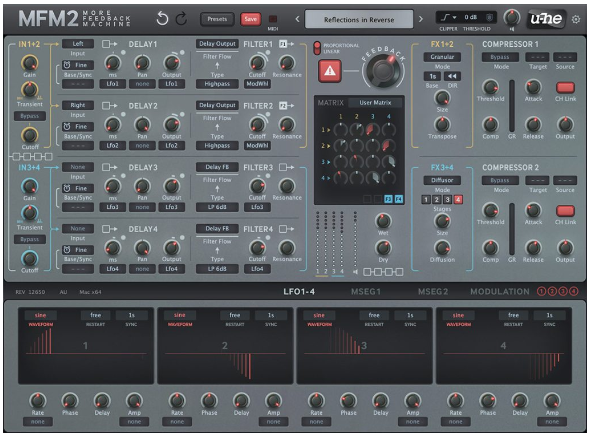Click the 0 dB clipper threshold value

470,17
